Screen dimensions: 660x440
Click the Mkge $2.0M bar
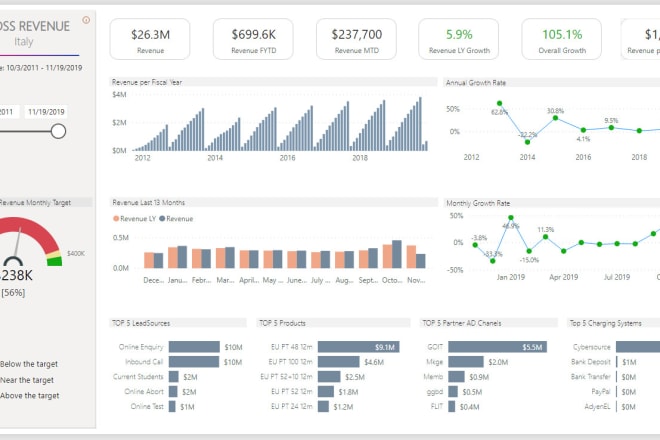[466, 362]
